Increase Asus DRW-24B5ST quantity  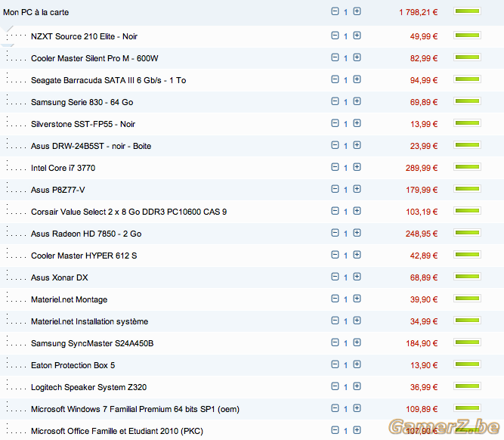point(357,145)
